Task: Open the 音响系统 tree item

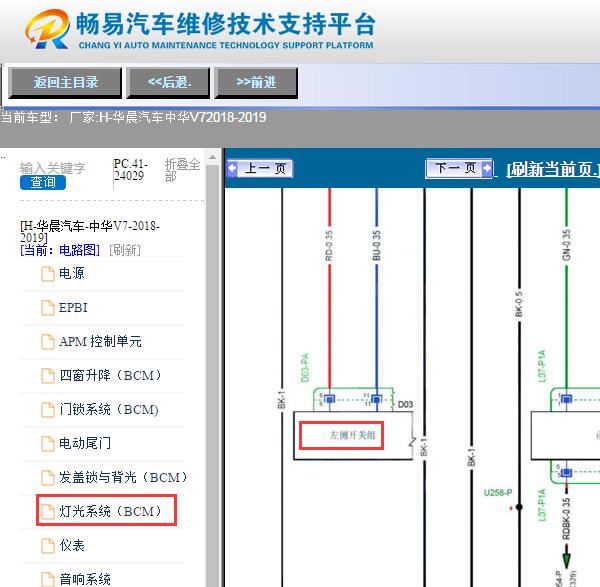Action: tap(85, 579)
